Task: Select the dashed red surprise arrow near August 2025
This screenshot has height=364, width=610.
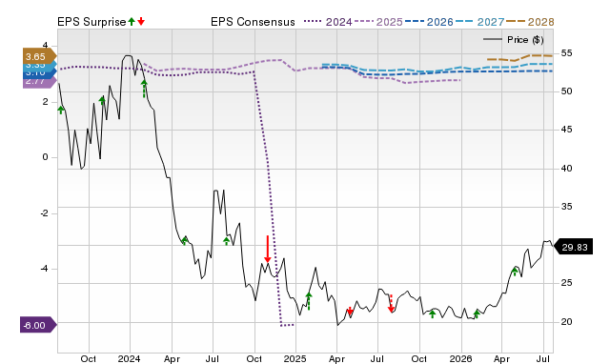Action: pyautogui.click(x=391, y=303)
